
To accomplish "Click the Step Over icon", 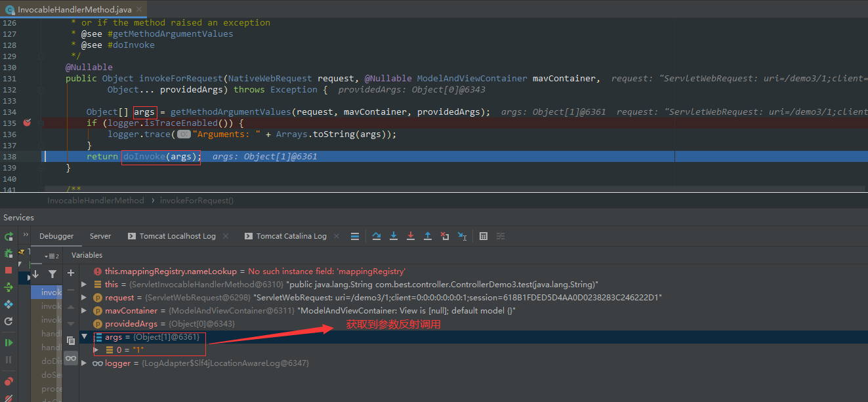I will [377, 236].
